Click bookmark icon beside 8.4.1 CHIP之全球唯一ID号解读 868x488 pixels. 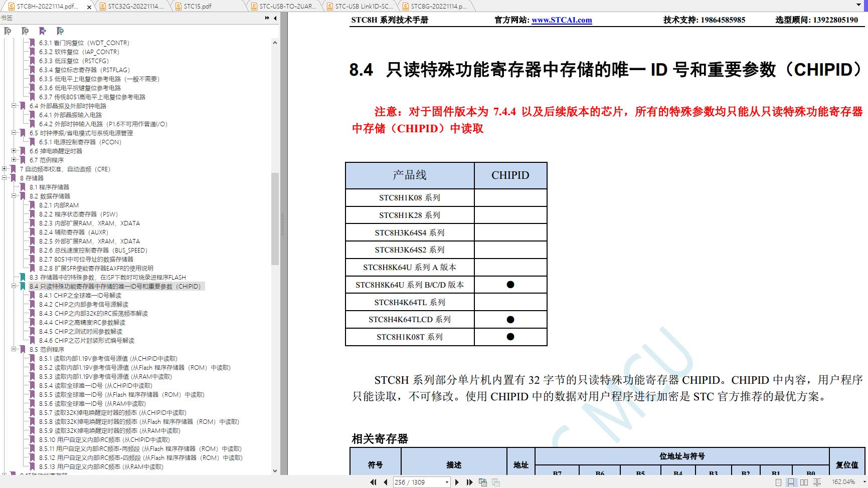33,295
